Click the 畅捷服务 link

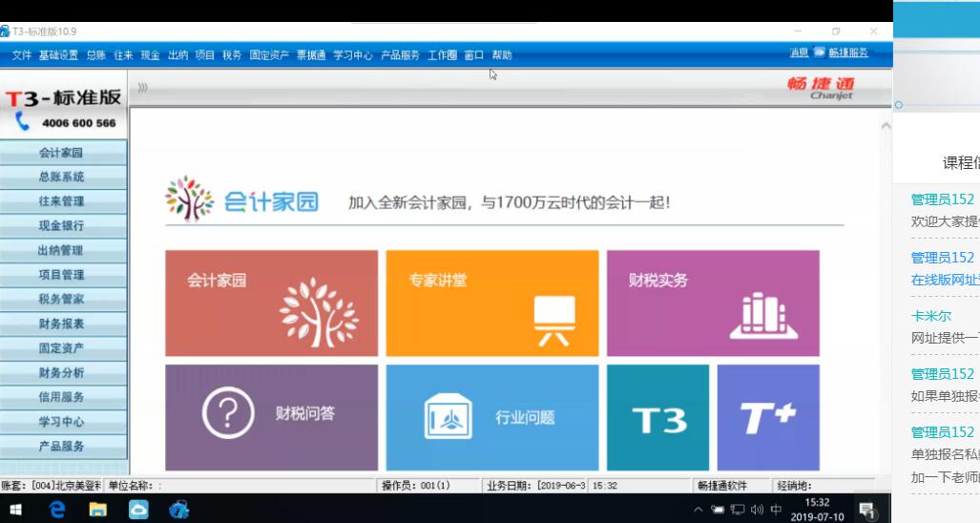847,53
